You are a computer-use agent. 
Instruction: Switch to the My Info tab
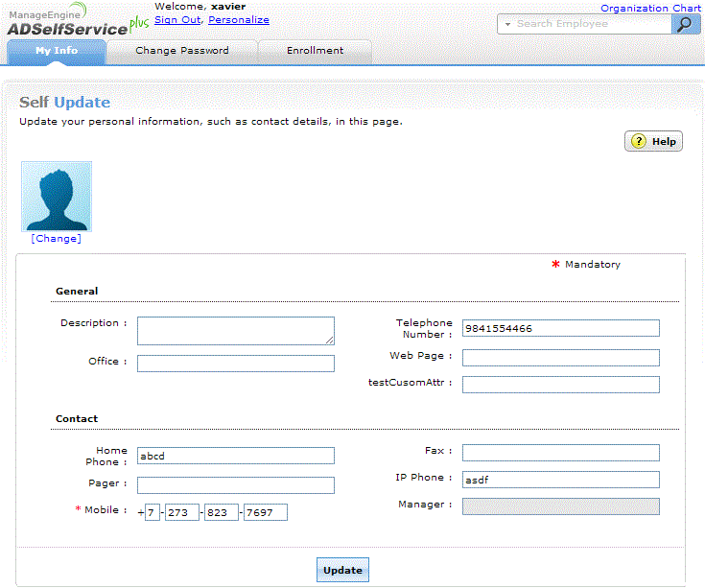click(x=57, y=51)
